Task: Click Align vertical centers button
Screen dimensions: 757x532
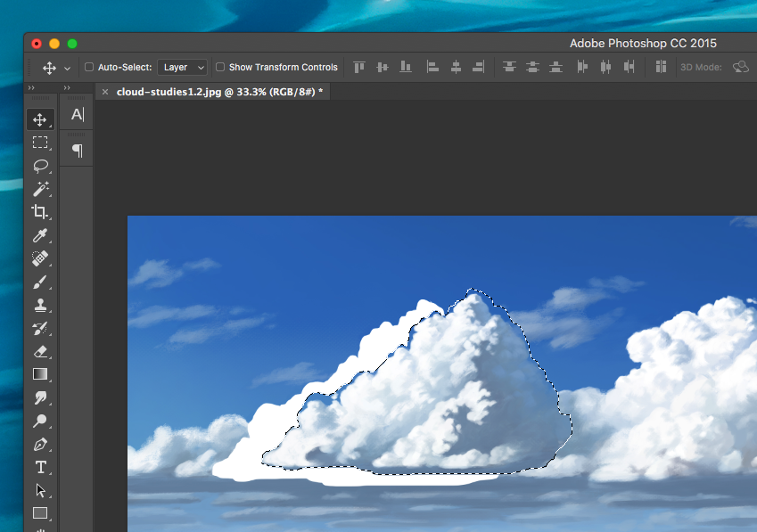Action: 383,67
